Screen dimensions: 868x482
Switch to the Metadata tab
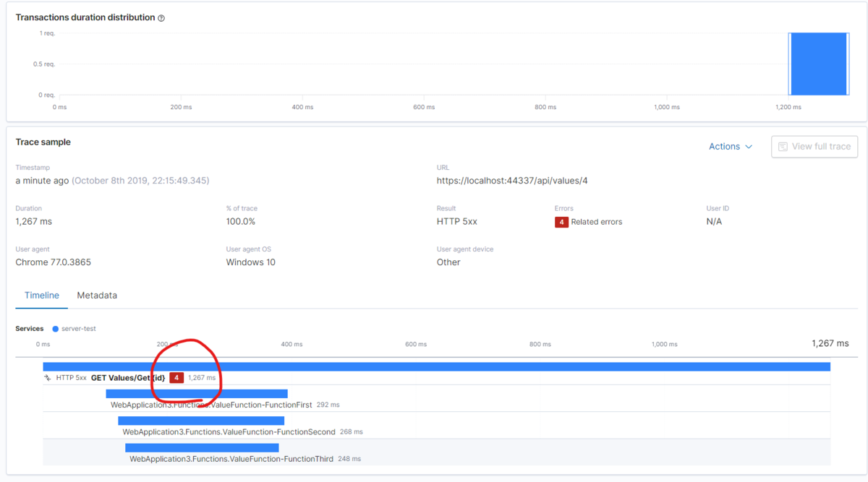[97, 296]
